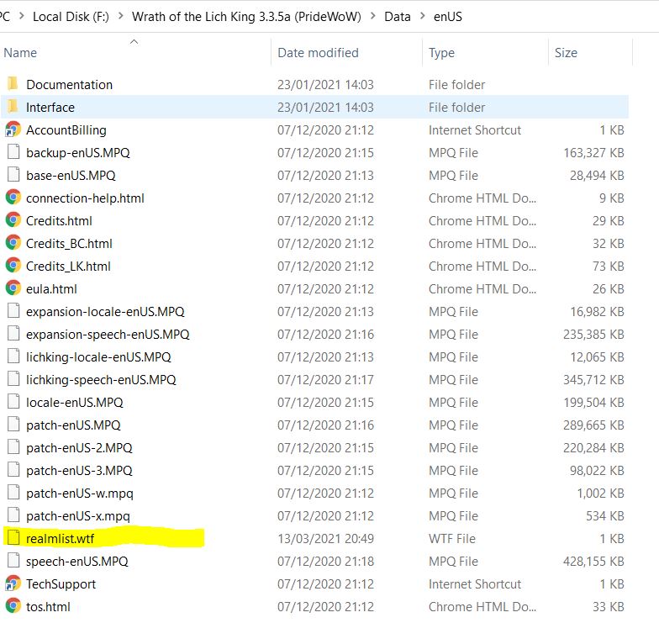Expand chevron after Data breadcrumb
659x644 pixels.
(422, 16)
